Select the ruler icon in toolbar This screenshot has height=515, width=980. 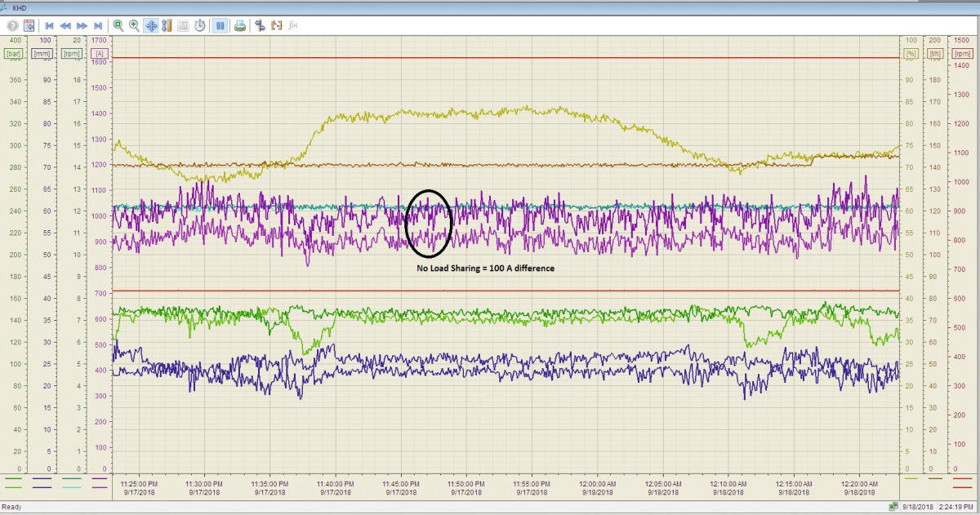(x=167, y=25)
